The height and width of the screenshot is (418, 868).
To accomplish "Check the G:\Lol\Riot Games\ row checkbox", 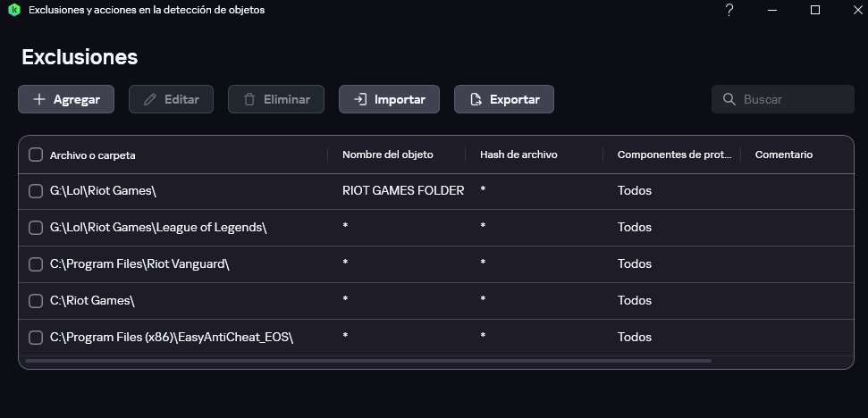I will coord(36,190).
